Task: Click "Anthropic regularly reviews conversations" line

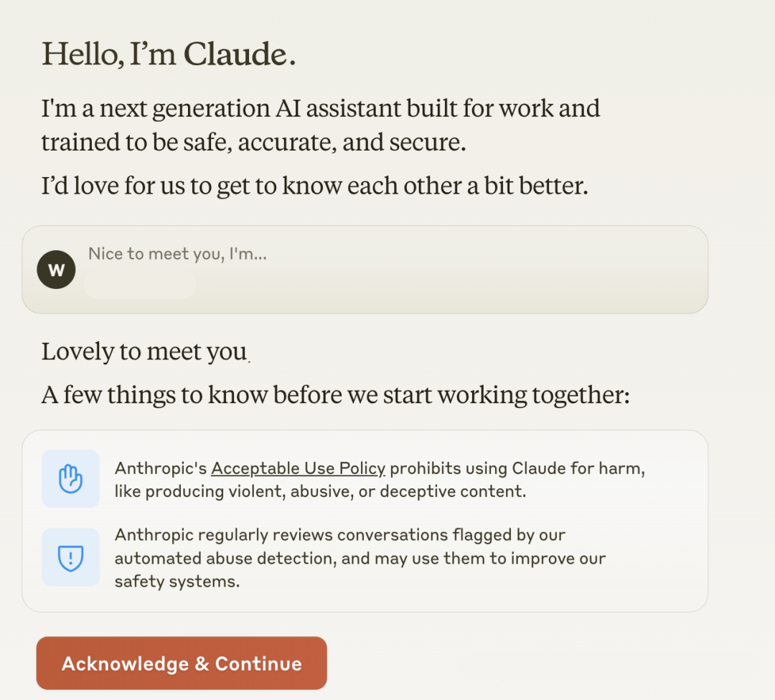Action: (x=340, y=535)
